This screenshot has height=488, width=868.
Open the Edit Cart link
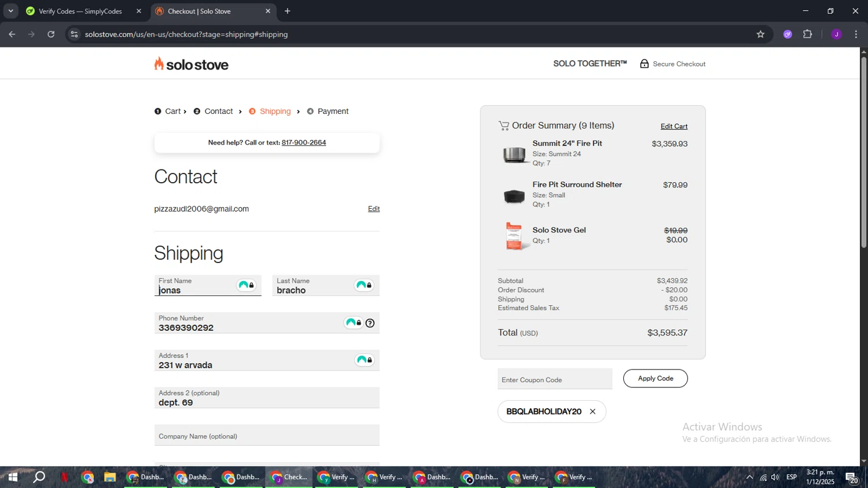[x=674, y=126]
